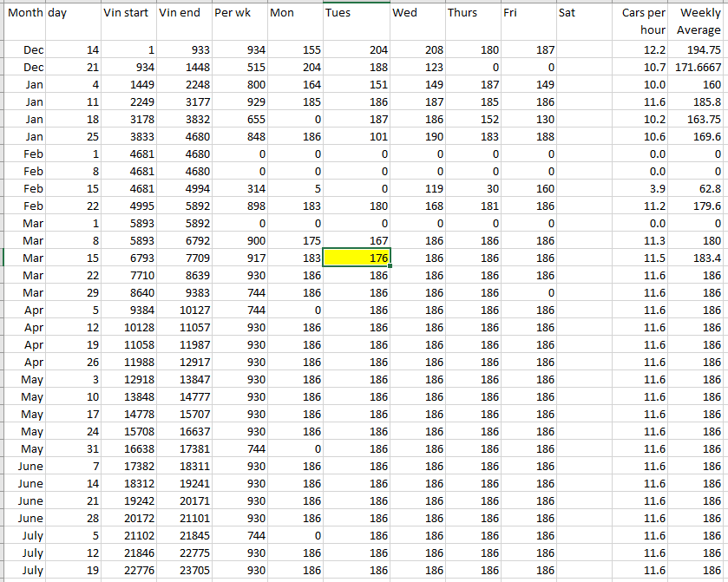Click the Weekly Average header cell

(x=698, y=22)
